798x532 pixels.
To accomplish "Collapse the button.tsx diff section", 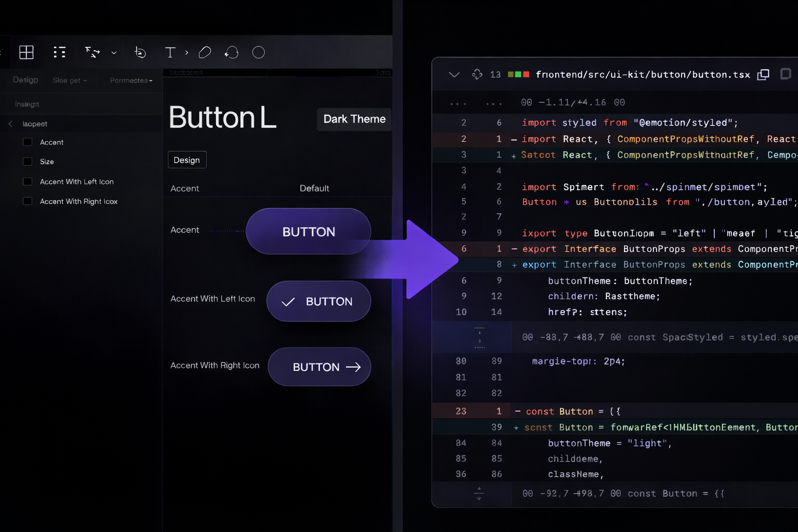I will (x=454, y=74).
